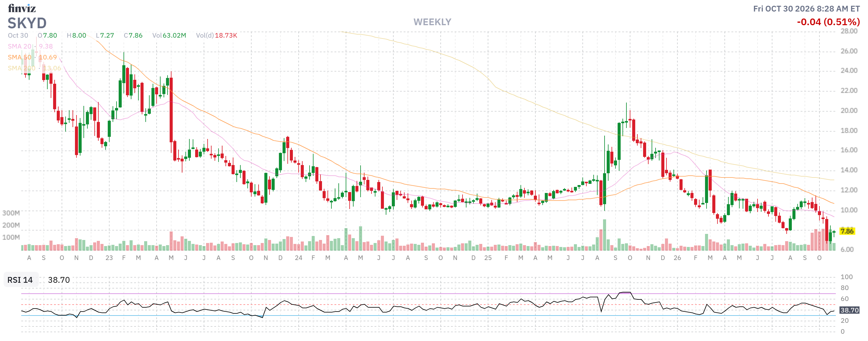Click the Oct 30 date in the data row
The width and height of the screenshot is (868, 341).
tap(18, 35)
